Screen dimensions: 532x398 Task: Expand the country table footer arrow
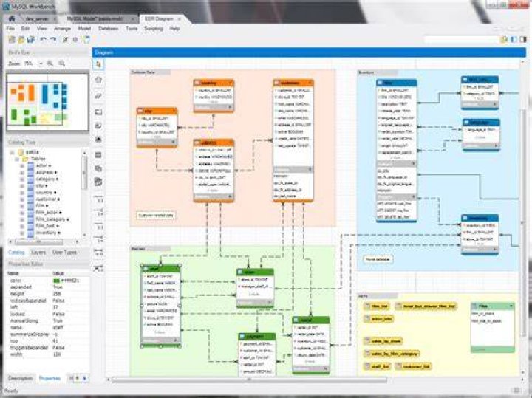tap(230, 107)
